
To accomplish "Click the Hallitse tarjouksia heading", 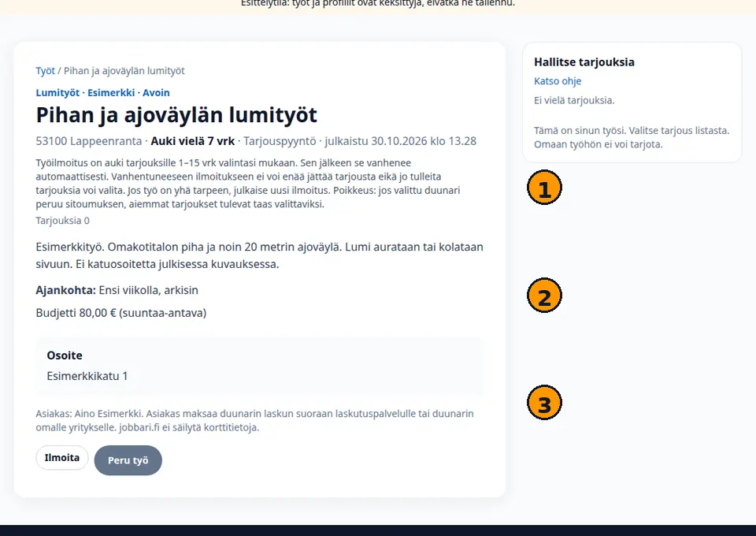I will [x=584, y=61].
